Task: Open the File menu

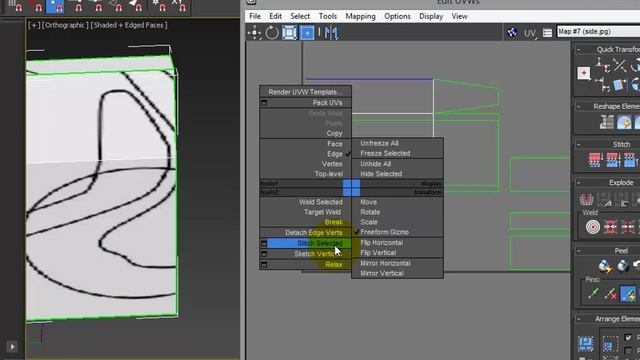Action: click(x=255, y=16)
